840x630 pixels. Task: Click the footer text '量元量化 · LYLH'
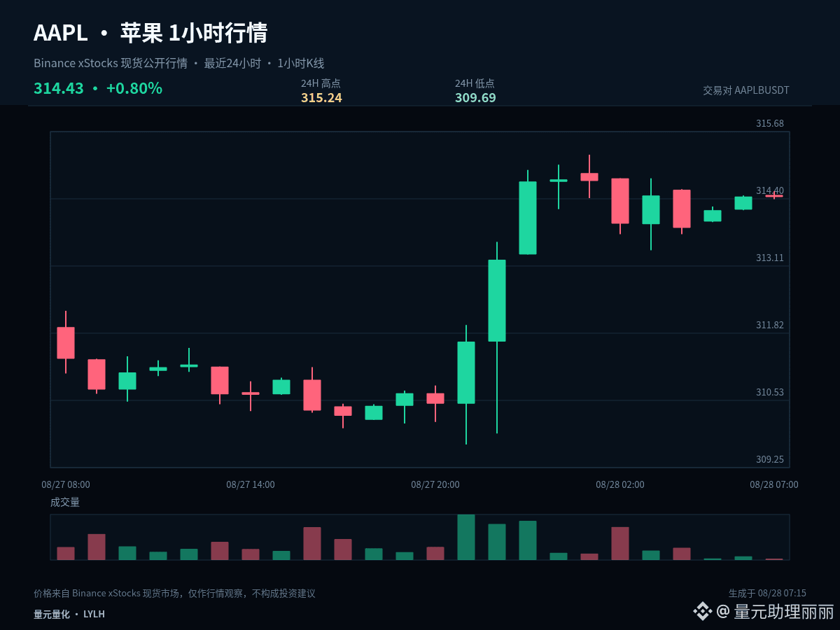69,614
